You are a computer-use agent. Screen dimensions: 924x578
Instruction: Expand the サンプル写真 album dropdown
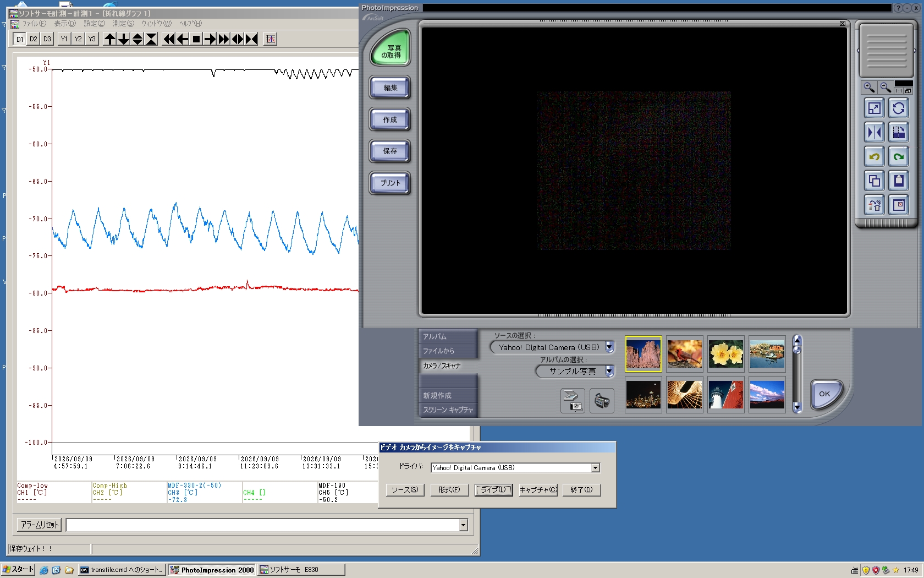click(609, 371)
